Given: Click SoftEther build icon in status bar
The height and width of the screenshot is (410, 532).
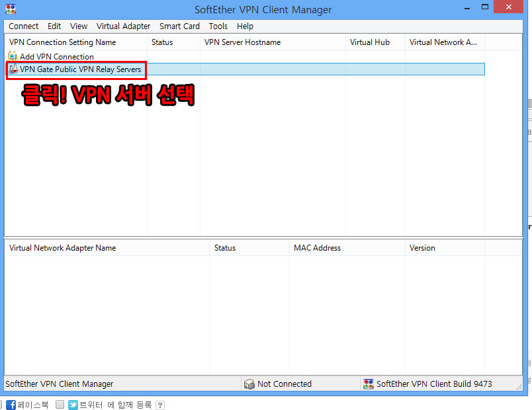Looking at the screenshot, I should 369,384.
